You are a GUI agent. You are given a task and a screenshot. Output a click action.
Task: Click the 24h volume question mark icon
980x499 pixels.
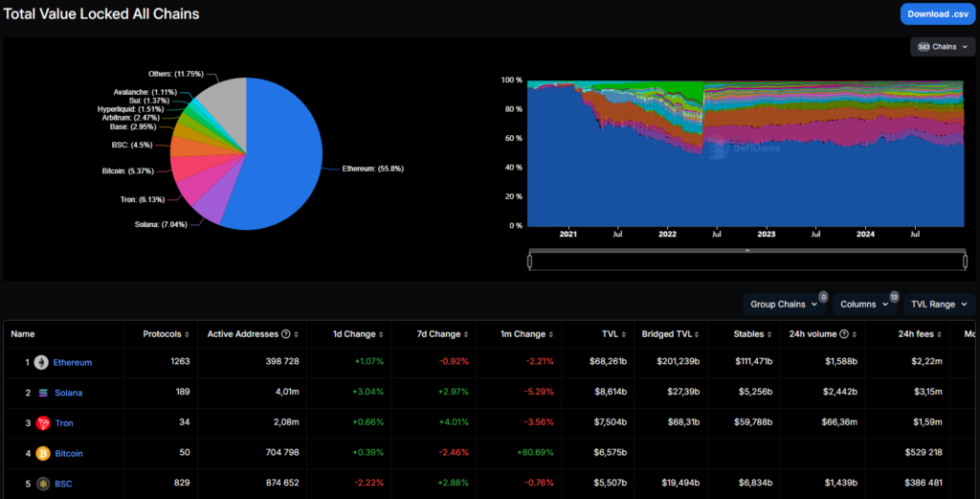point(843,334)
